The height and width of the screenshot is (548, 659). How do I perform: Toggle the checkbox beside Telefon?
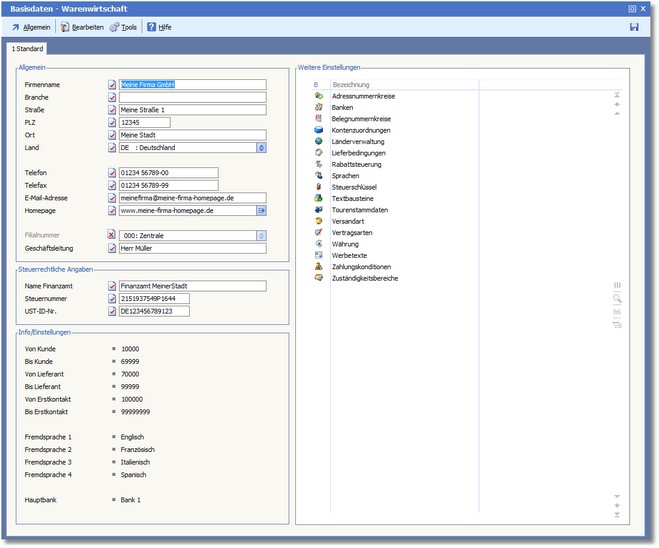[112, 173]
